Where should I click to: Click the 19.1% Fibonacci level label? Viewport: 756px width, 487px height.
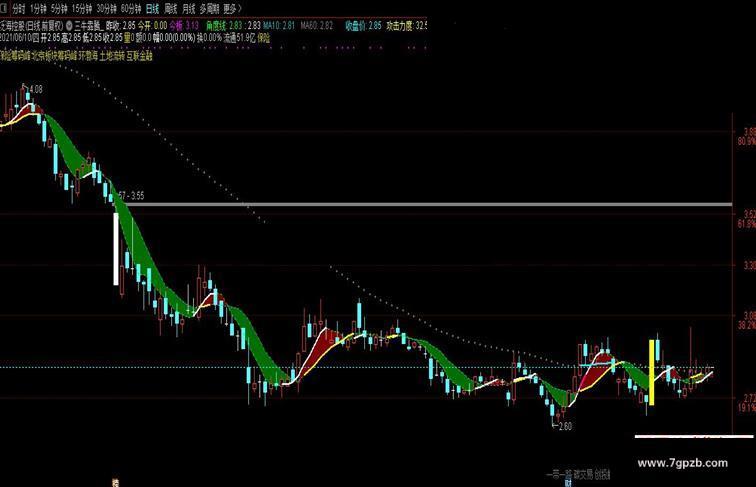click(x=746, y=408)
